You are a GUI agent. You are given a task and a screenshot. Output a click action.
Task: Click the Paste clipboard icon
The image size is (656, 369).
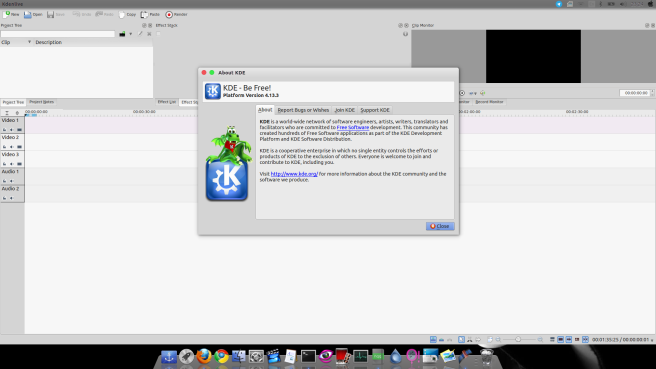[144, 15]
